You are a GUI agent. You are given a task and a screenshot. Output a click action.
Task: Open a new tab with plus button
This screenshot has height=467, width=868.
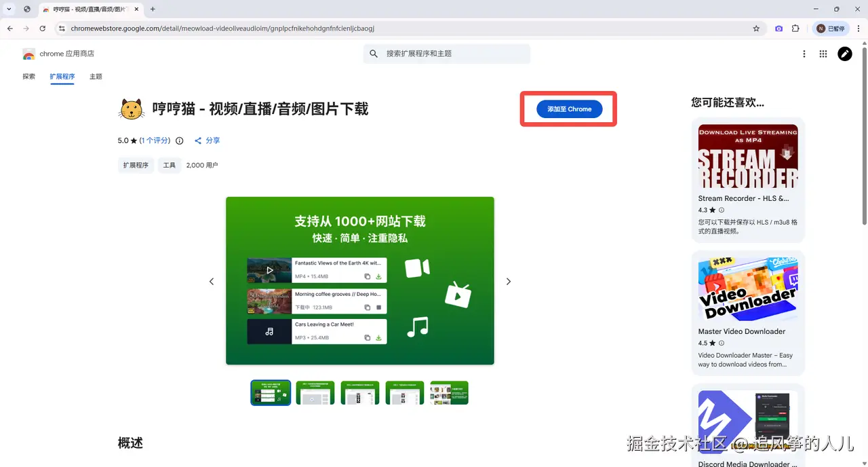153,9
